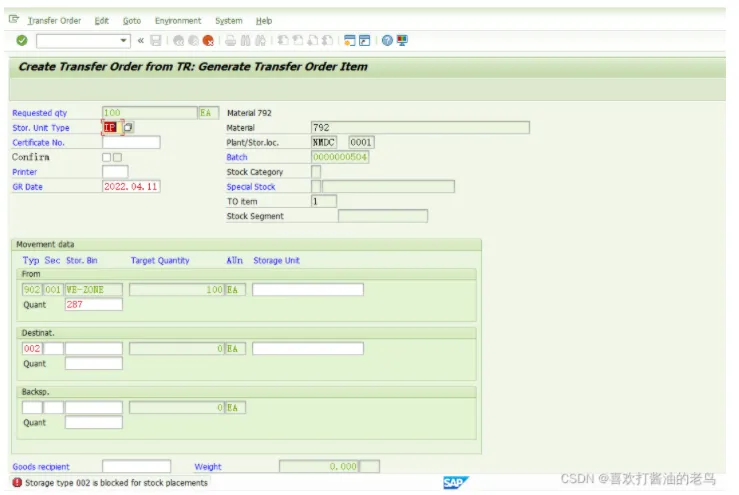
Task: Click the Printer input field
Action: point(115,172)
